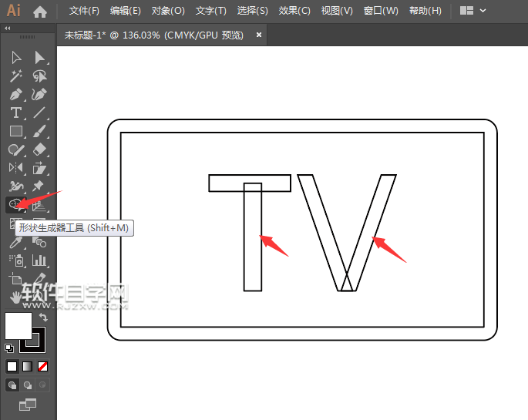Open the 帮助(H) menu
Image resolution: width=528 pixels, height=420 pixels.
coord(425,11)
